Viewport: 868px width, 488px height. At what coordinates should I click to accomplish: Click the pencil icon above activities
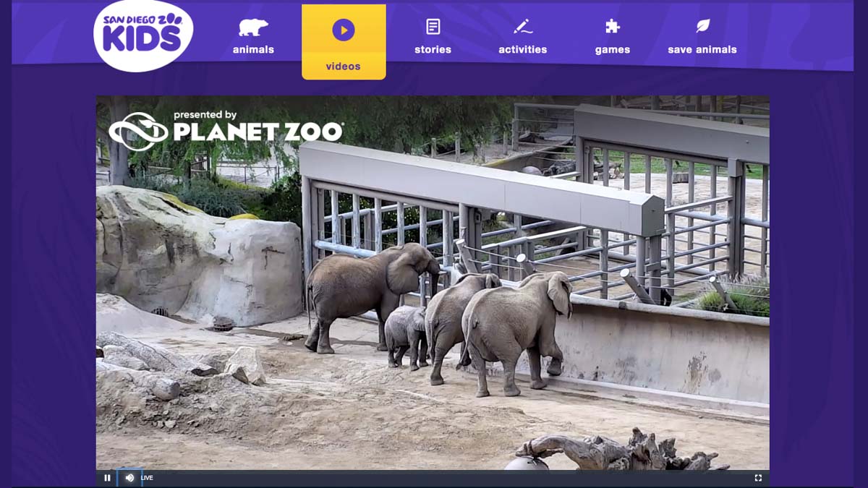point(522,27)
